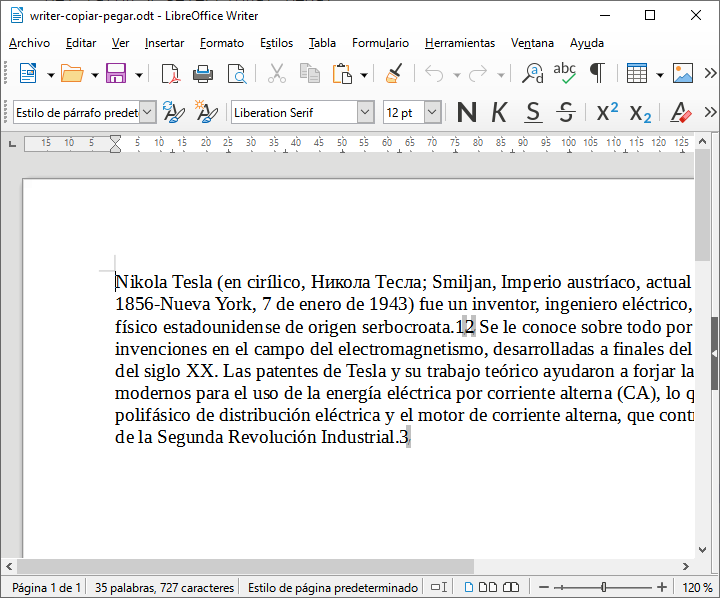Create a new style from selection
This screenshot has height=598, width=720.
pyautogui.click(x=206, y=112)
